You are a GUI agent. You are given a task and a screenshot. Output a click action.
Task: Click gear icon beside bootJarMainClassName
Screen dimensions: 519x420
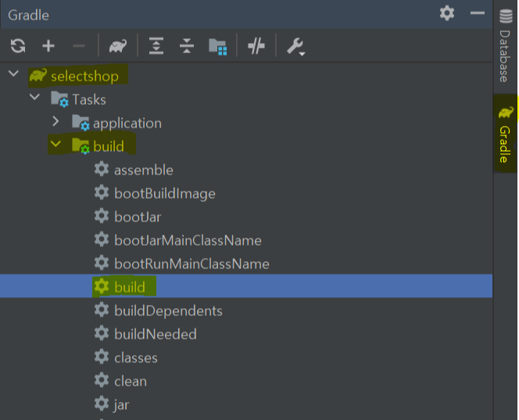(102, 239)
